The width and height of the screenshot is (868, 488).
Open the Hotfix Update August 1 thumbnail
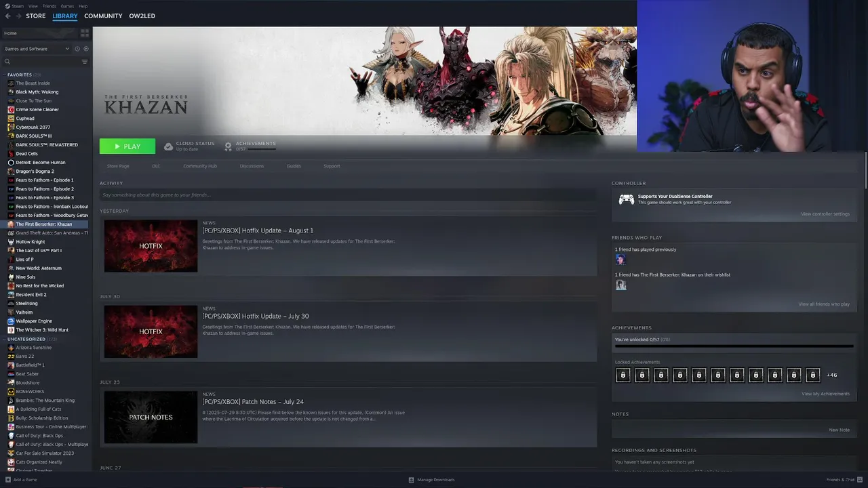tap(151, 246)
